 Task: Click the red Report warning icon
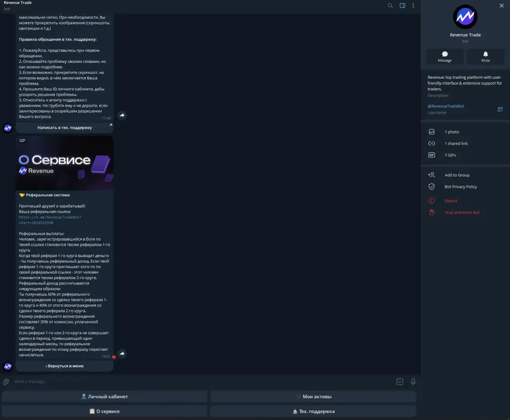click(x=432, y=201)
